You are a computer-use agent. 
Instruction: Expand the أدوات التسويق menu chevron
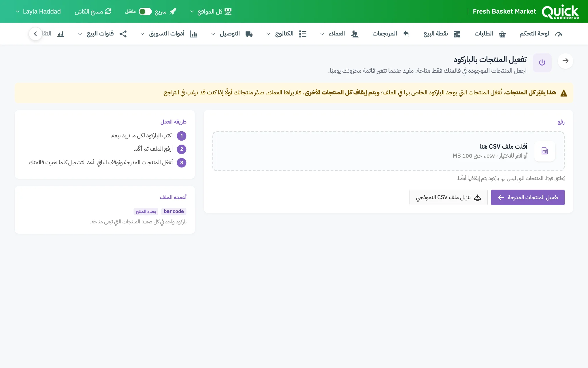pyautogui.click(x=142, y=34)
